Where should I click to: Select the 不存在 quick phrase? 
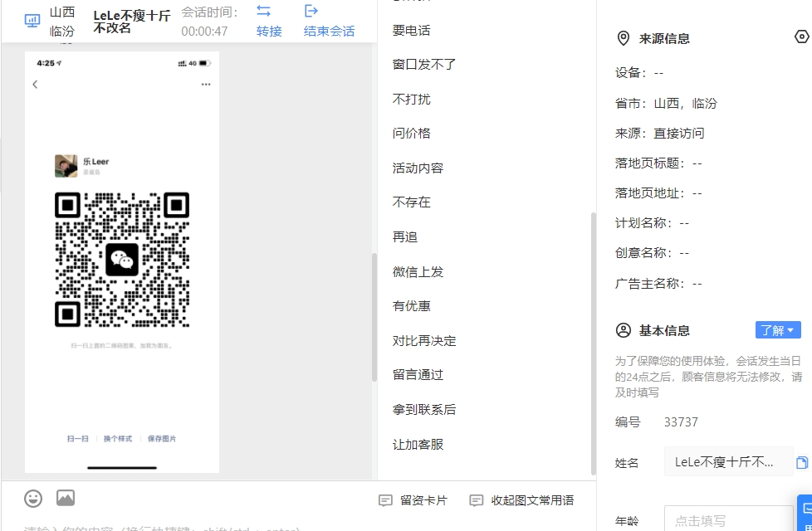click(411, 202)
